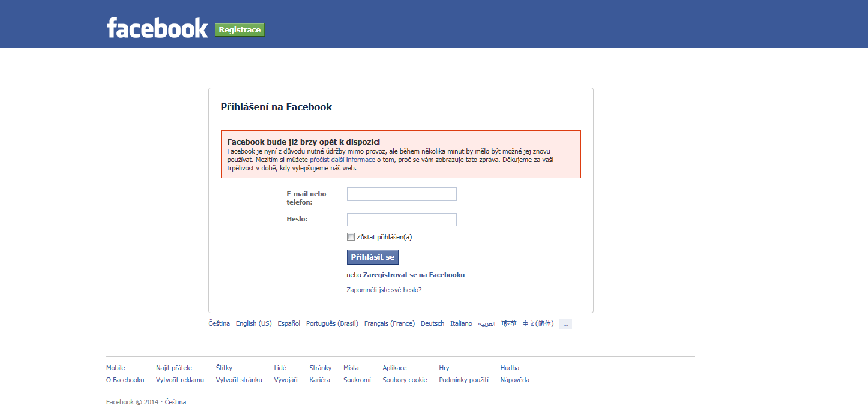Open the Hry footer link
Screen dimensions: 868x405
444,368
